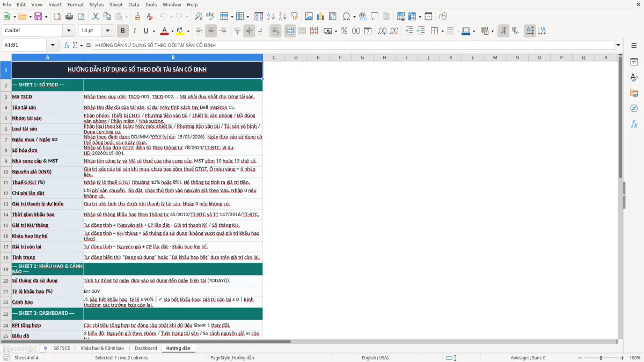Click PageStyle_Hướng dẫn in status bar

232,358
